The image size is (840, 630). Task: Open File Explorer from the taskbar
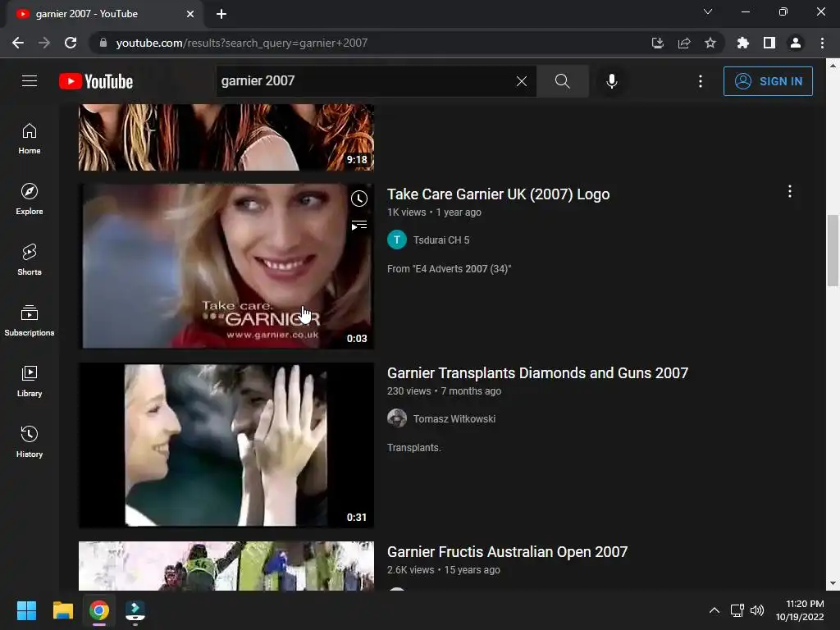(62, 610)
